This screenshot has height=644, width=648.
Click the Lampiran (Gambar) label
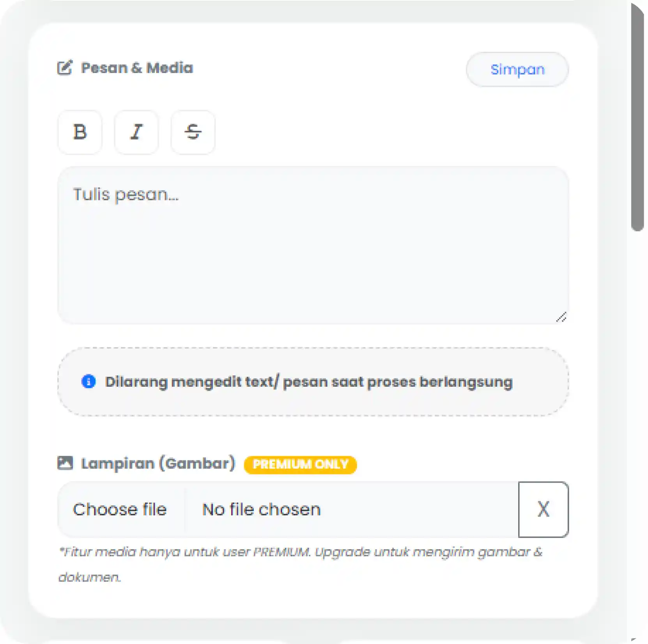pyautogui.click(x=158, y=463)
